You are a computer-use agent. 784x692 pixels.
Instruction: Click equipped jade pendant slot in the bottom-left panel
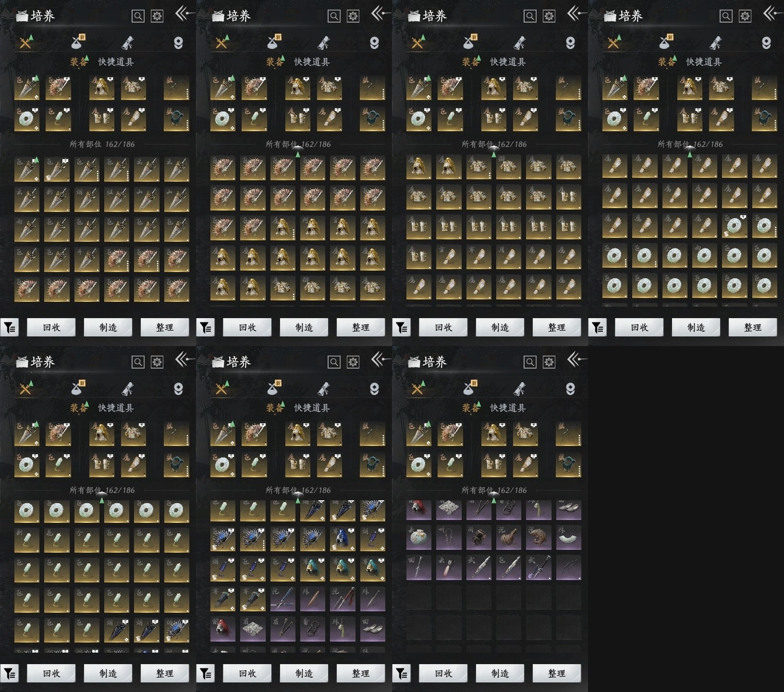click(58, 465)
